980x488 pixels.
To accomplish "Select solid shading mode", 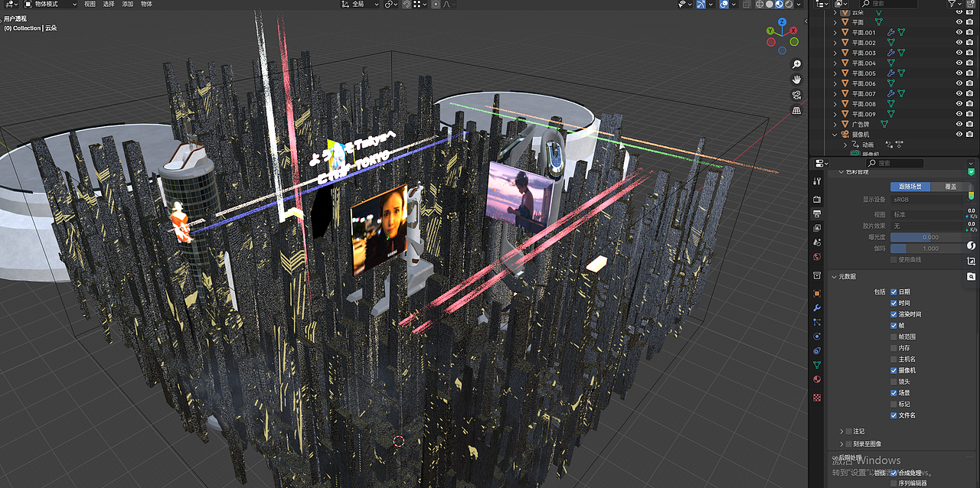I will (x=769, y=4).
